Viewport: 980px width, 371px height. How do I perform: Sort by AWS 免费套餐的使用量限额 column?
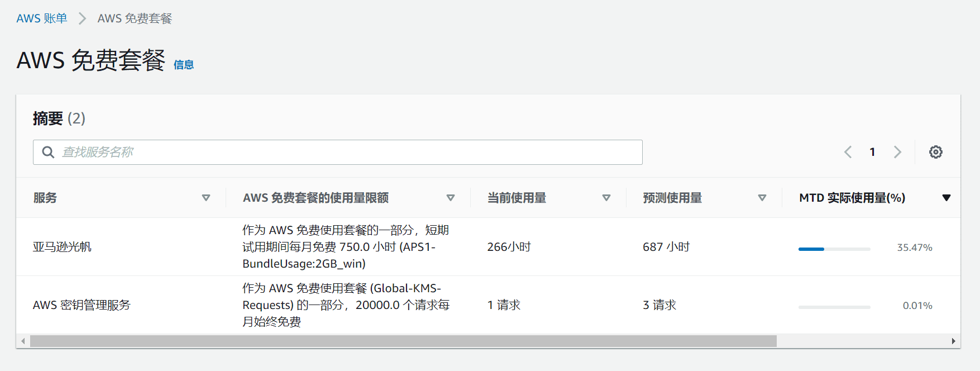451,198
